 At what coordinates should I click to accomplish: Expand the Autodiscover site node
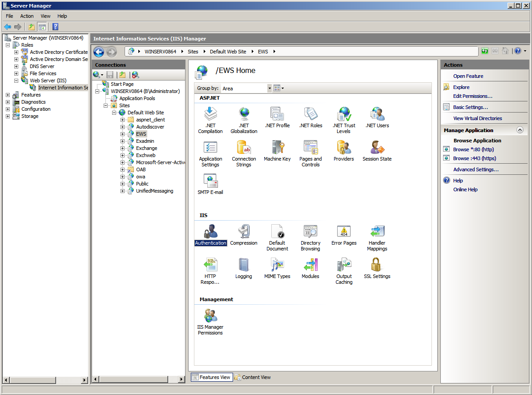(x=122, y=127)
